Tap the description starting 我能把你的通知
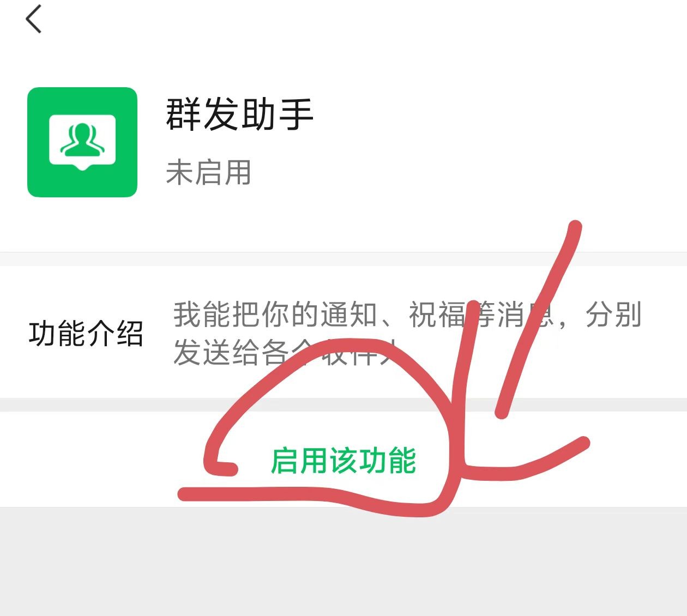 407,333
